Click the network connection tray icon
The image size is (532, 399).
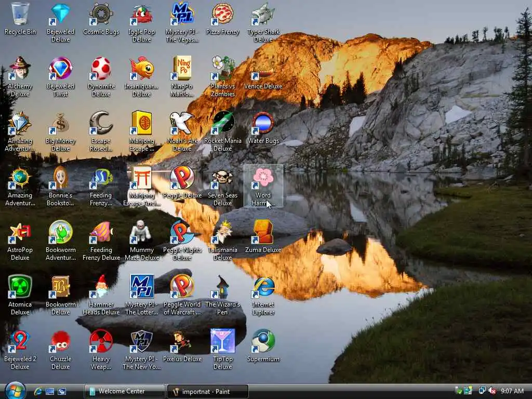(482, 391)
